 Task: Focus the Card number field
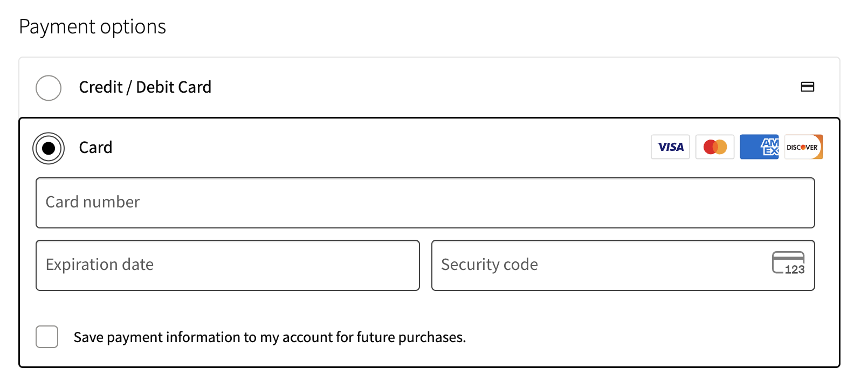[x=425, y=203]
